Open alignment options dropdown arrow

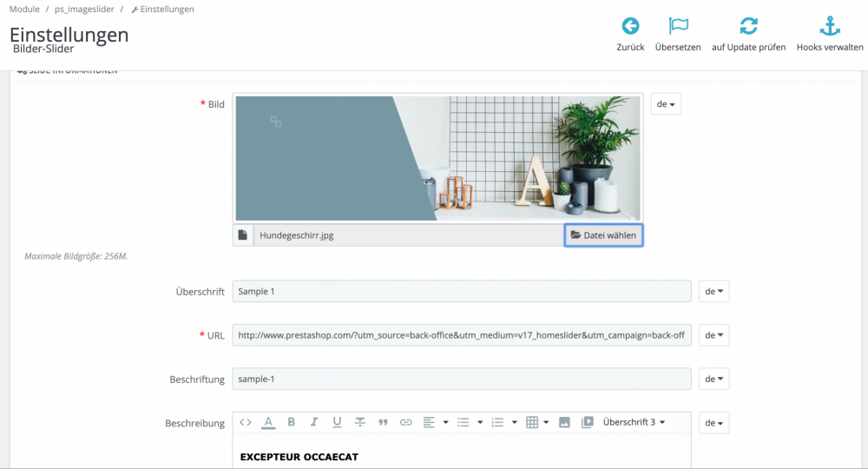coord(445,422)
